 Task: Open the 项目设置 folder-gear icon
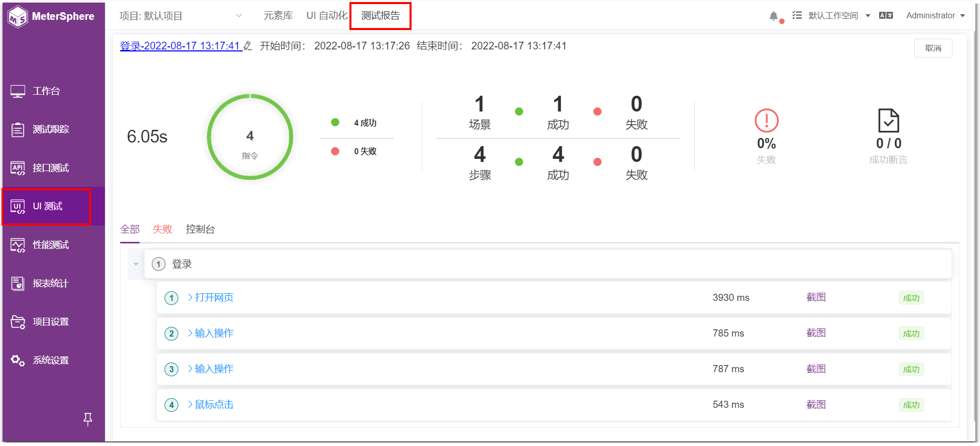tap(18, 322)
